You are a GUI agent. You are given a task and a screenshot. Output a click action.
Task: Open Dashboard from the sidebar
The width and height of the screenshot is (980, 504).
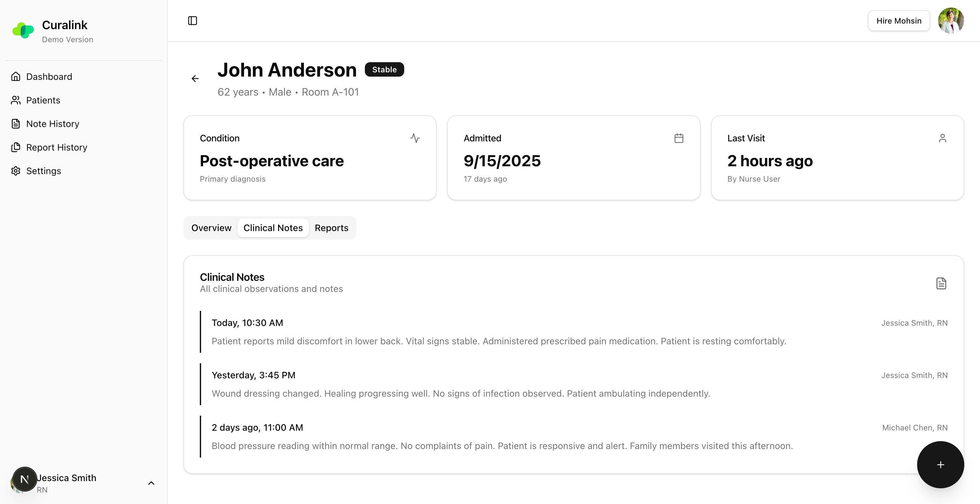(x=49, y=76)
